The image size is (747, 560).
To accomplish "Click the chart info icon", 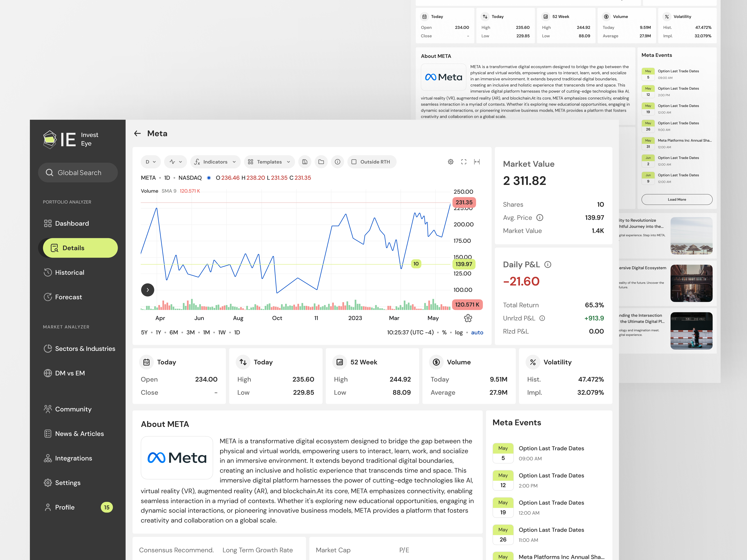I will (x=337, y=162).
